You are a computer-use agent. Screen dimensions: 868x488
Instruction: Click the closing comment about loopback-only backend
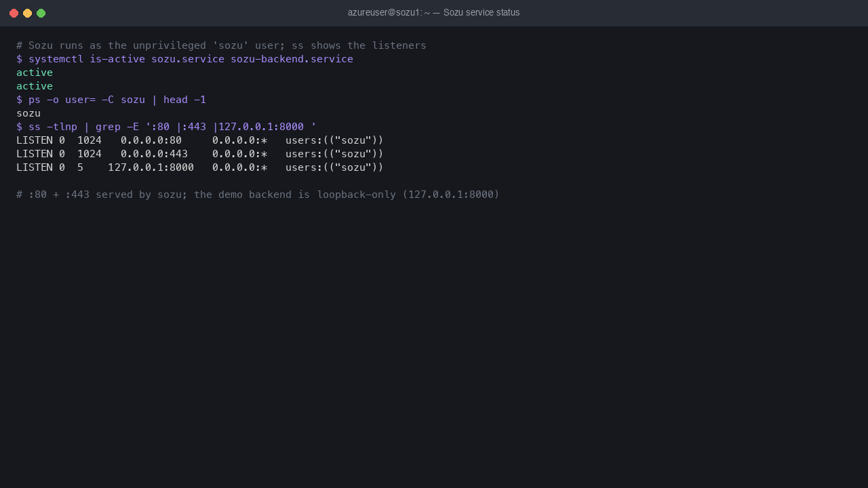258,195
